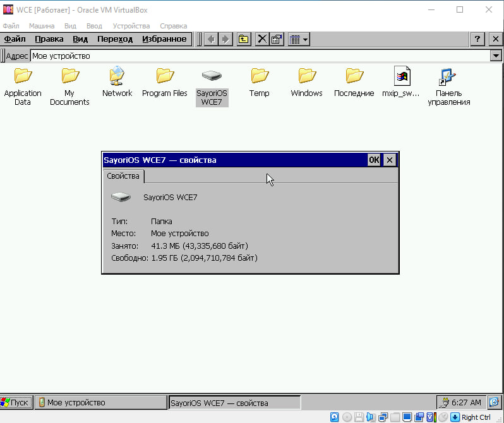Click VirtualBox floppy status icon

point(359,417)
